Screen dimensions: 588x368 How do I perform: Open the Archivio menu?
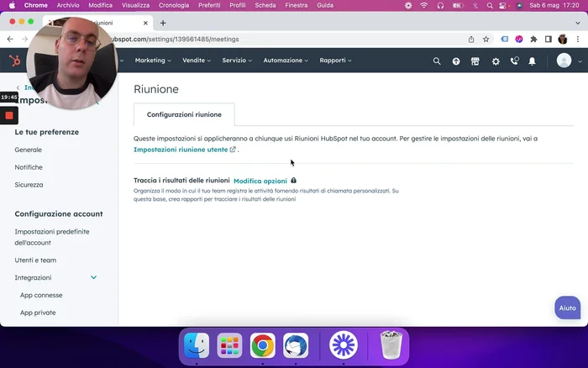tap(68, 6)
